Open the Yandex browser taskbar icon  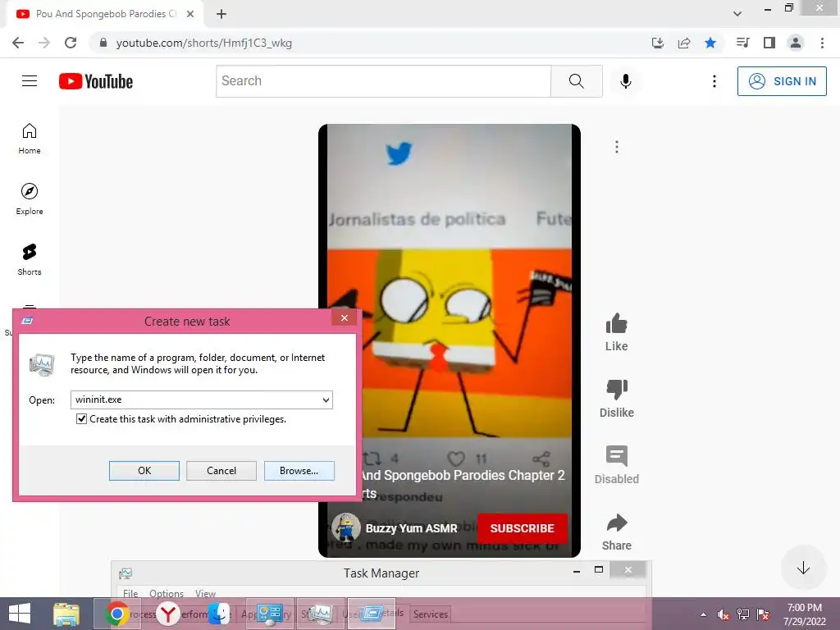(168, 614)
